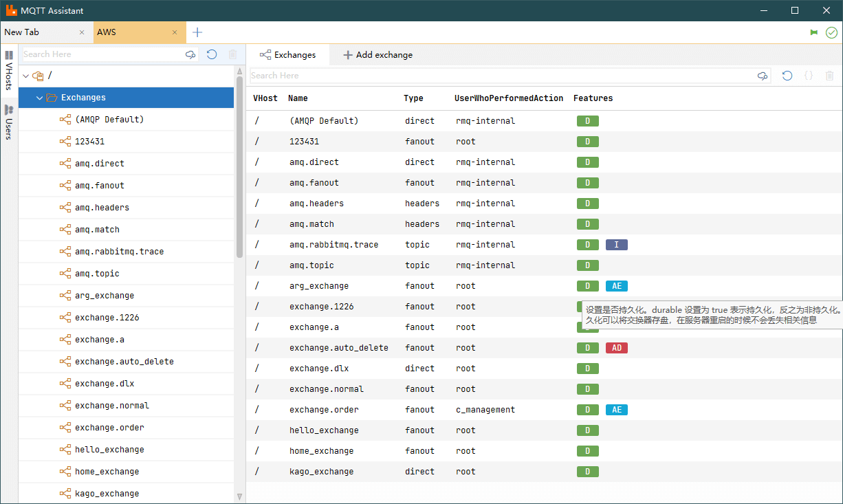Click the red AD badge for exchange.auto_delete

[x=616, y=348]
